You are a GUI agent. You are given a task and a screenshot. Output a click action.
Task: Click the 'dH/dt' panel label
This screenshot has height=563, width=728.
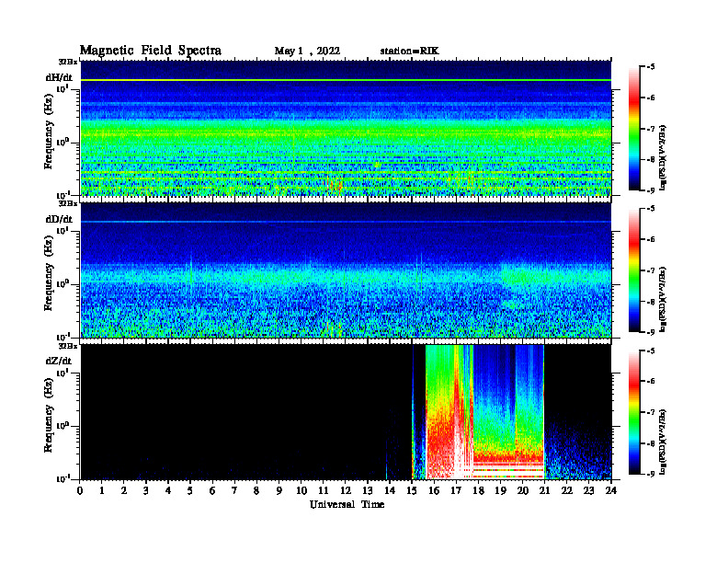[59, 78]
